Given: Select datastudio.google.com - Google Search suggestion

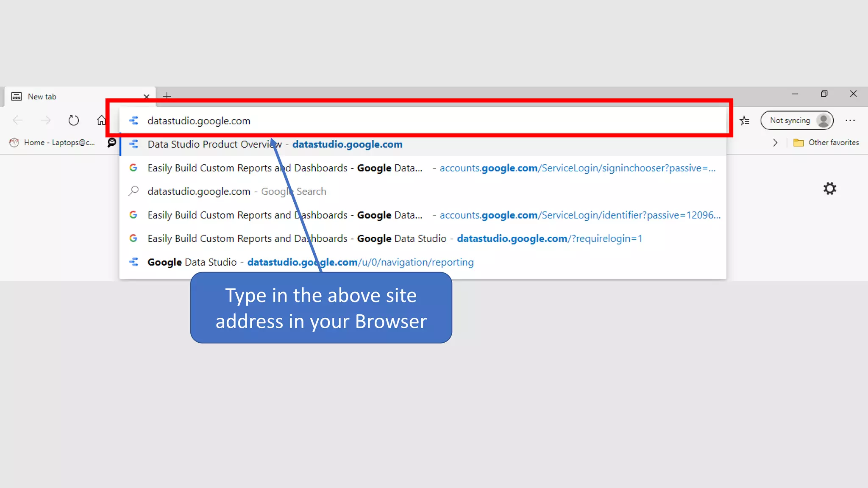Looking at the screenshot, I should point(423,191).
